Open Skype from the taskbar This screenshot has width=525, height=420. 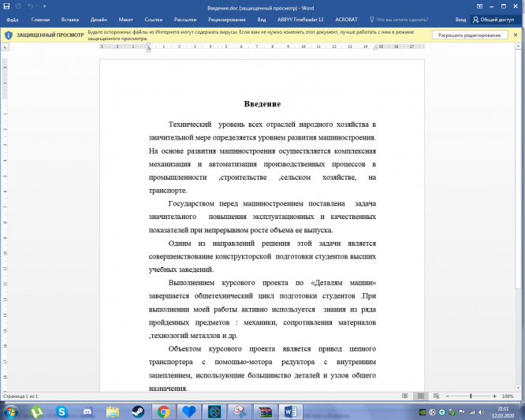(61, 411)
